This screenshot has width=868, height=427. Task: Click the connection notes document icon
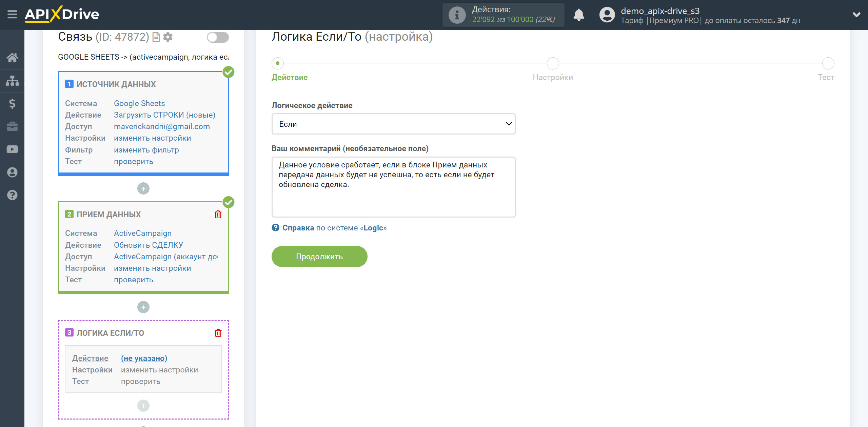[x=156, y=37]
